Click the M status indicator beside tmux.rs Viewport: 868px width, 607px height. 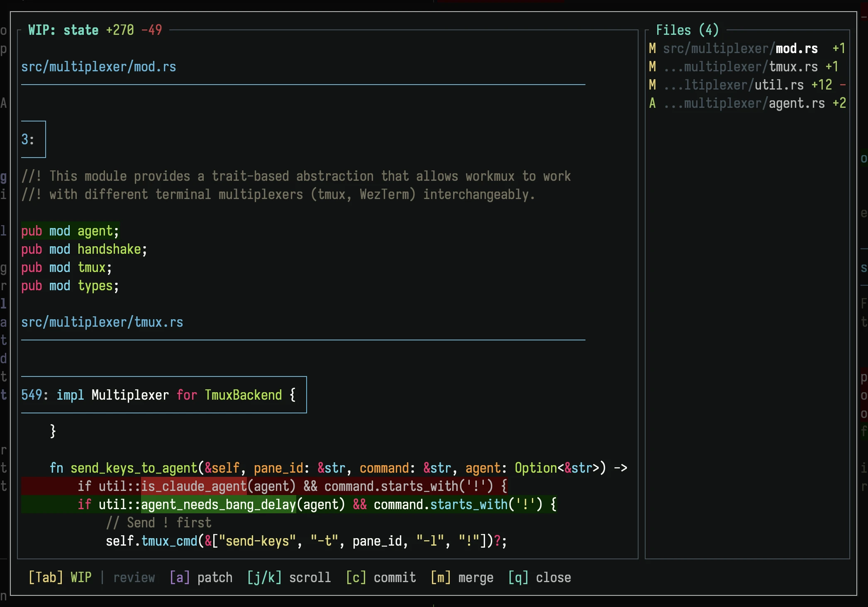652,66
